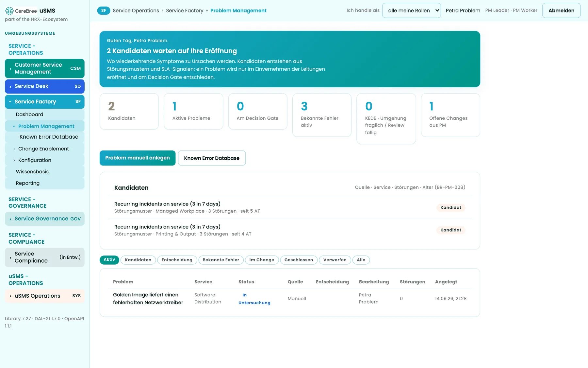Click the CereBree brain logo icon
The image size is (588, 368).
(x=9, y=11)
